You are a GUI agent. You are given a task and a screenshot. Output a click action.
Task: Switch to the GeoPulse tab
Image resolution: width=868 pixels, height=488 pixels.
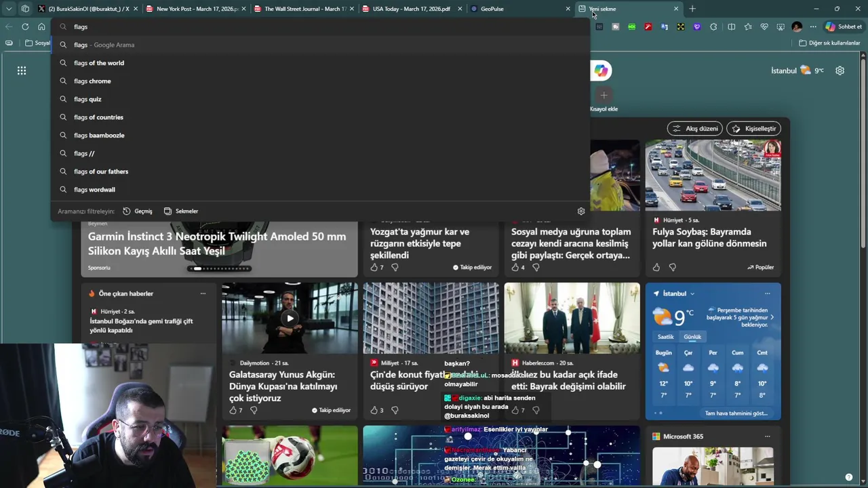click(519, 9)
